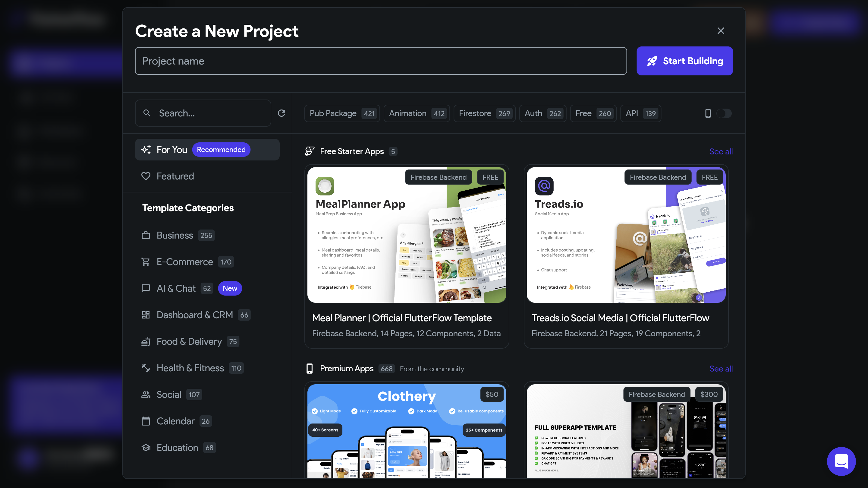868x488 pixels.
Task: Click the refresh icon beside search
Action: pyautogui.click(x=281, y=113)
